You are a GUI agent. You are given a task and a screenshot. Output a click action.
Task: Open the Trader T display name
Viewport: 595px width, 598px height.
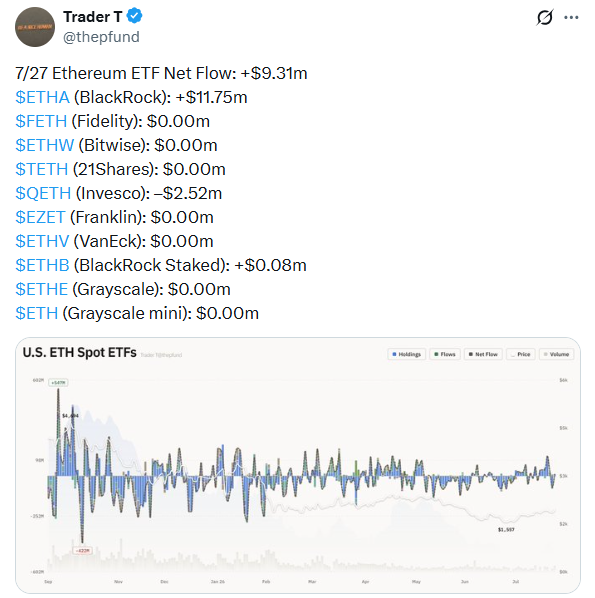(x=93, y=17)
